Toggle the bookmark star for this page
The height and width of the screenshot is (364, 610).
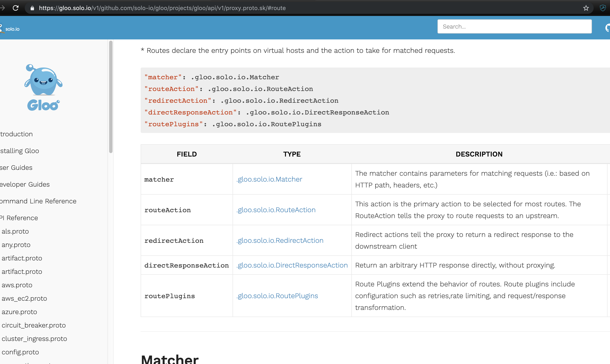(x=586, y=8)
